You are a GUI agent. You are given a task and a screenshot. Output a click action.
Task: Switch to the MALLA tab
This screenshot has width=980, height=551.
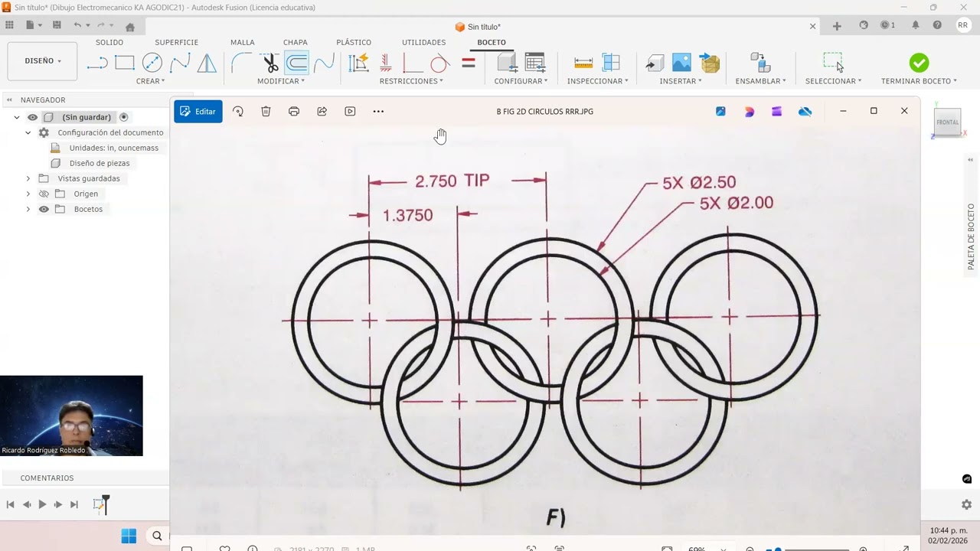[x=243, y=43]
